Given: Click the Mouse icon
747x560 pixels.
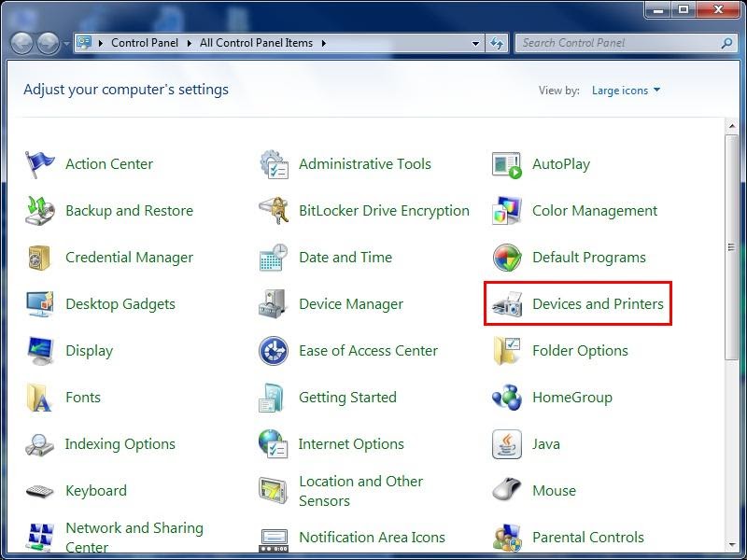Looking at the screenshot, I should [506, 489].
